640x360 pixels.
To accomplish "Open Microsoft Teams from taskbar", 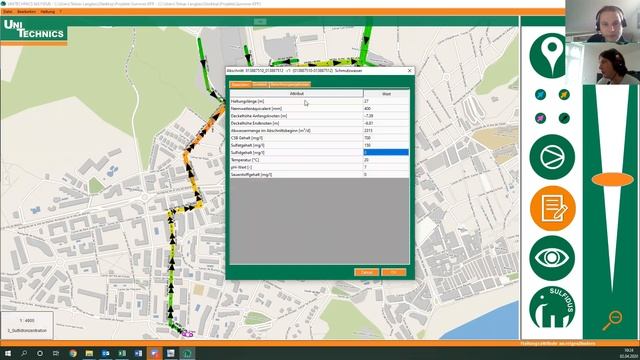I will click(x=155, y=353).
